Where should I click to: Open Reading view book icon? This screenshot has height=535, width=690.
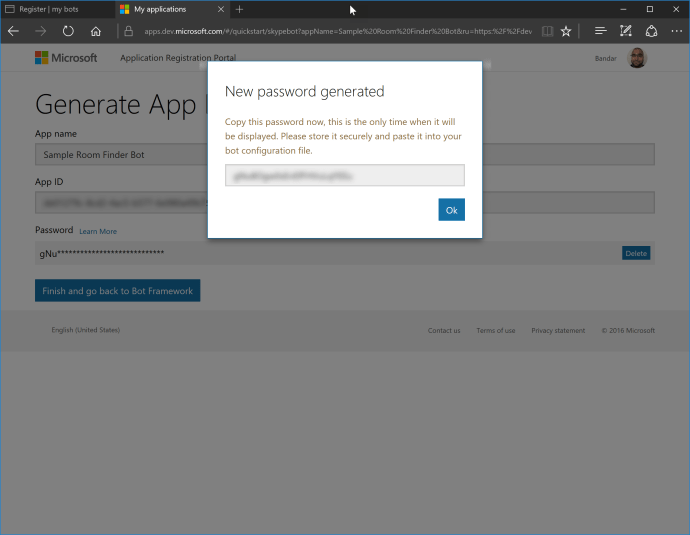click(546, 31)
